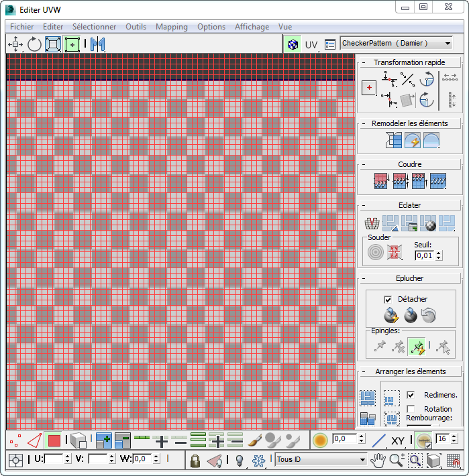469x476 pixels.
Task: Open the Vue menu
Action: (x=285, y=27)
